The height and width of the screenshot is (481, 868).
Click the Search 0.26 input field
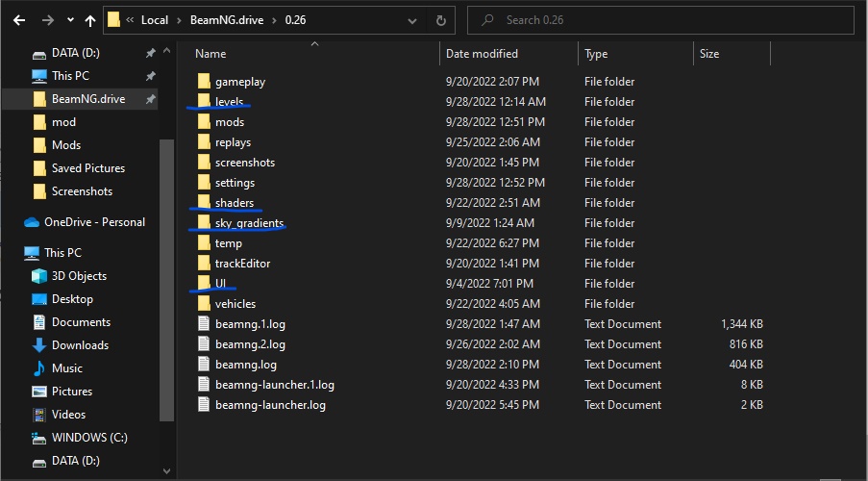pos(660,20)
